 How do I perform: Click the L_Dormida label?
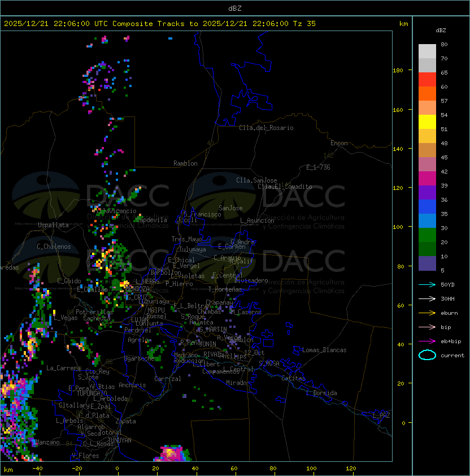(x=321, y=393)
